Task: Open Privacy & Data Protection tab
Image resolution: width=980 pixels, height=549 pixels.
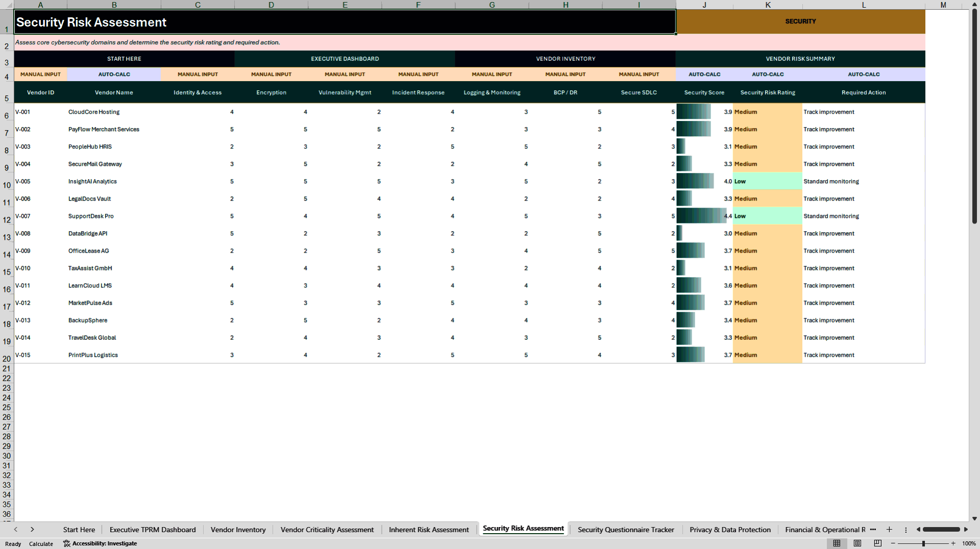Action: (730, 530)
